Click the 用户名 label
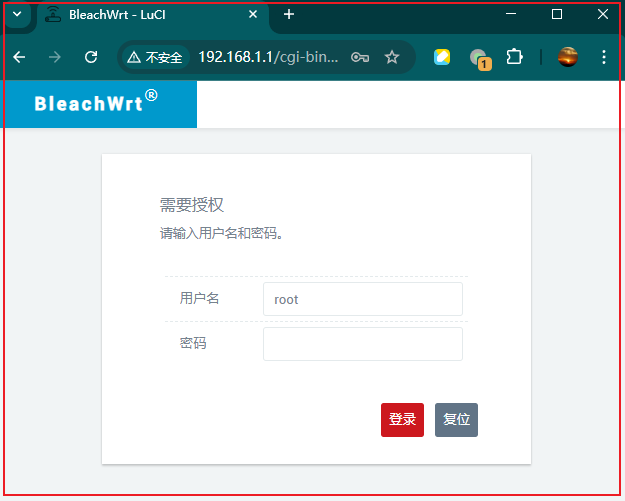The width and height of the screenshot is (625, 501). (x=199, y=298)
